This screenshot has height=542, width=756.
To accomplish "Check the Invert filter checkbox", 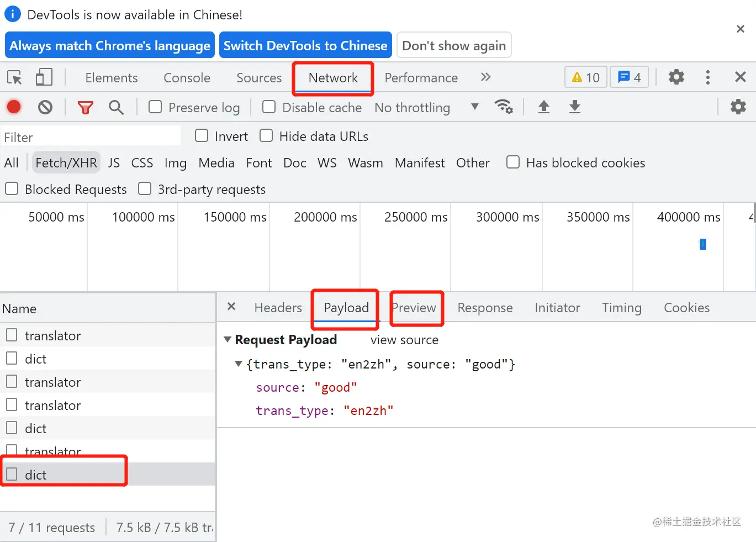I will click(202, 135).
